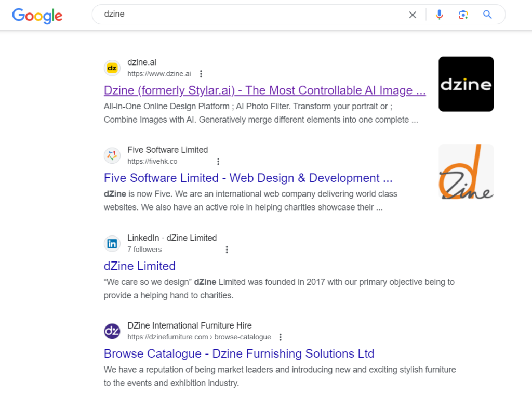
Task: Open the Dzine (formerly Stylar.ai) link
Action: tap(264, 90)
